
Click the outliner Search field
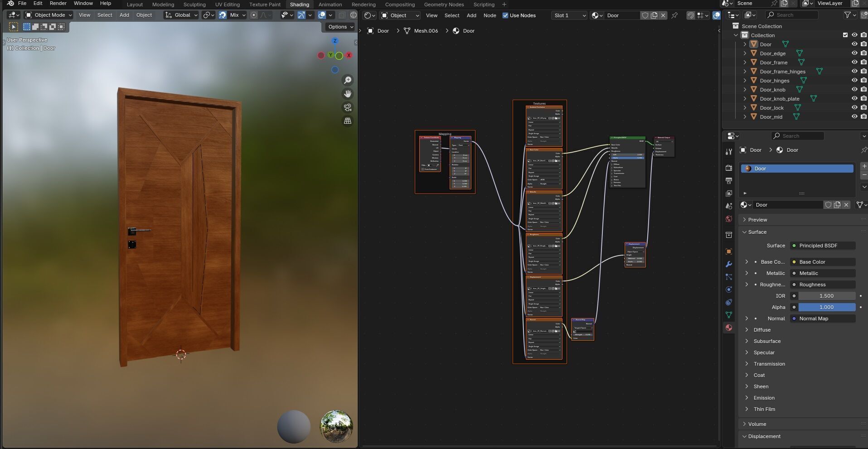coord(793,15)
